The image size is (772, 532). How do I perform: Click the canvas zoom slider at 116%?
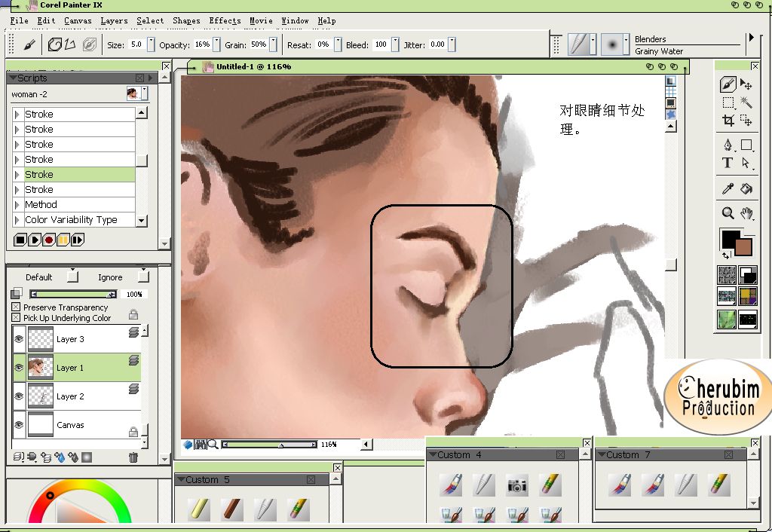[269, 445]
